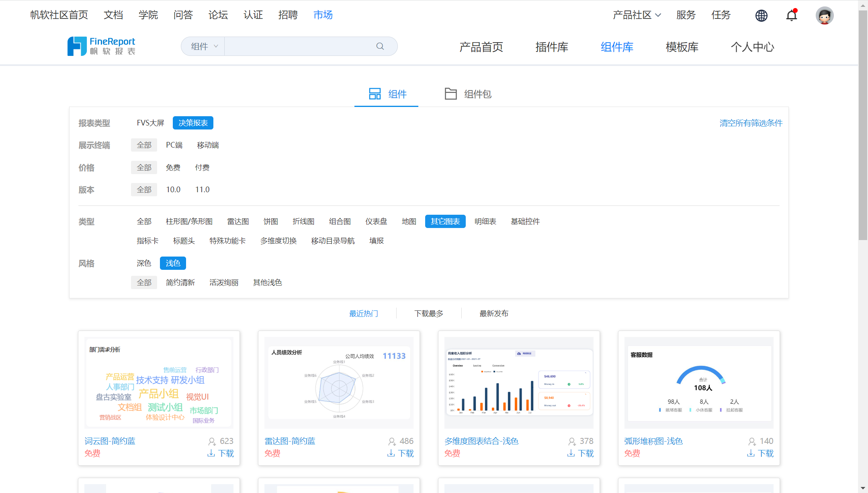Click the FineReport logo
This screenshot has width=868, height=493.
click(x=101, y=46)
